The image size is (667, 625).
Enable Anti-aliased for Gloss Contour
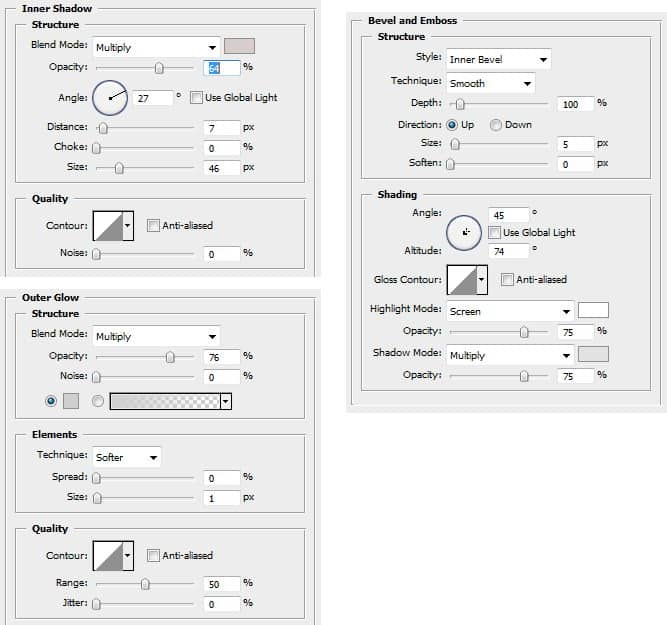(507, 280)
